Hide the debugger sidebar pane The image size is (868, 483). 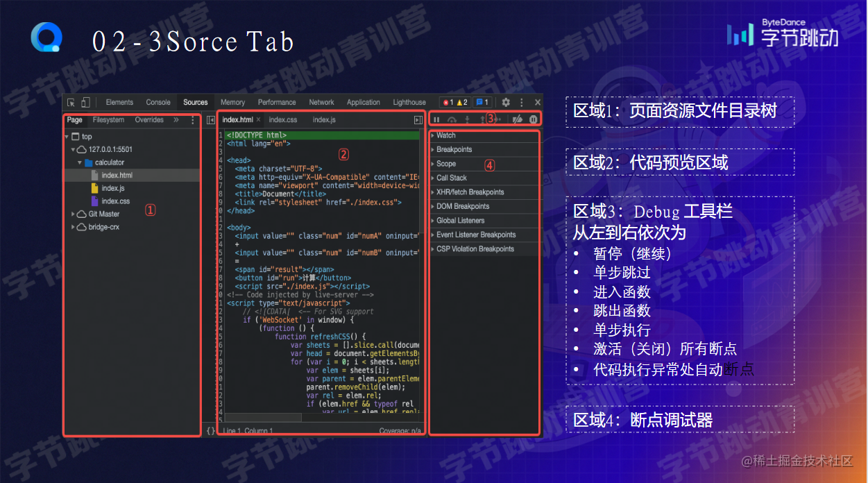[418, 120]
